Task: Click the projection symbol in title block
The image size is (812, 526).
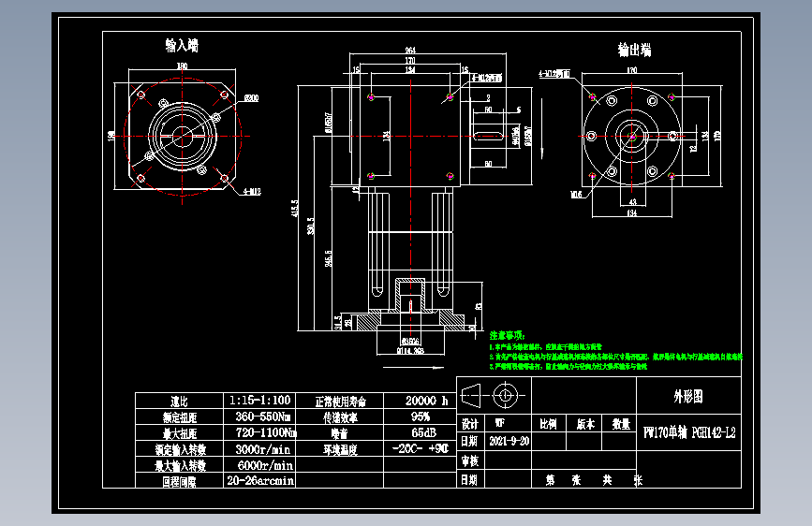Action: click(x=493, y=396)
